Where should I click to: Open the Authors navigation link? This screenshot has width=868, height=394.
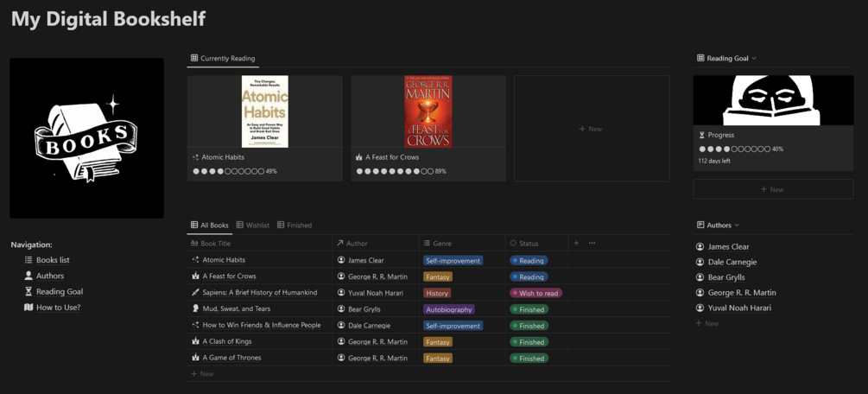(x=50, y=276)
